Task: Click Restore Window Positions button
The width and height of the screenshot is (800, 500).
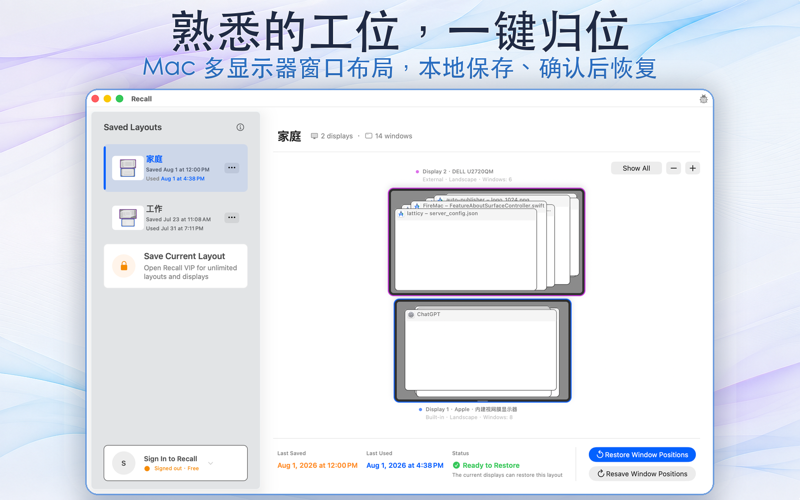Action: pyautogui.click(x=642, y=455)
